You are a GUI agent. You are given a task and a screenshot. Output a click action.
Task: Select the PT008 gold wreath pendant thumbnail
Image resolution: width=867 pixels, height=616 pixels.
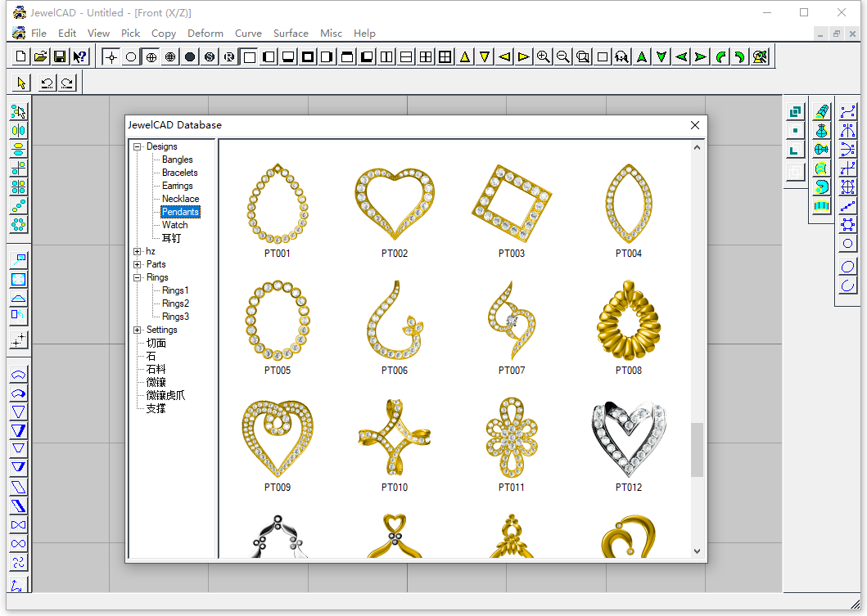coord(629,321)
